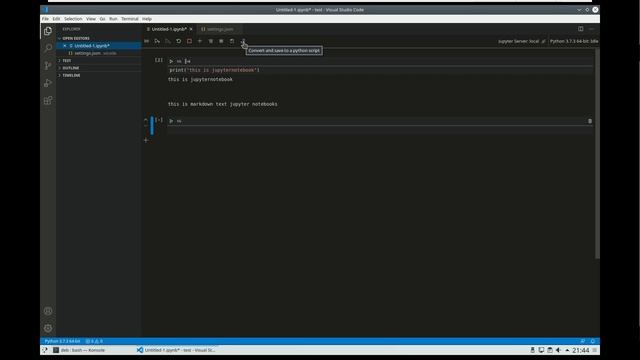Open the Extensions view in activity bar
The width and height of the screenshot is (640, 360).
pyautogui.click(x=48, y=100)
